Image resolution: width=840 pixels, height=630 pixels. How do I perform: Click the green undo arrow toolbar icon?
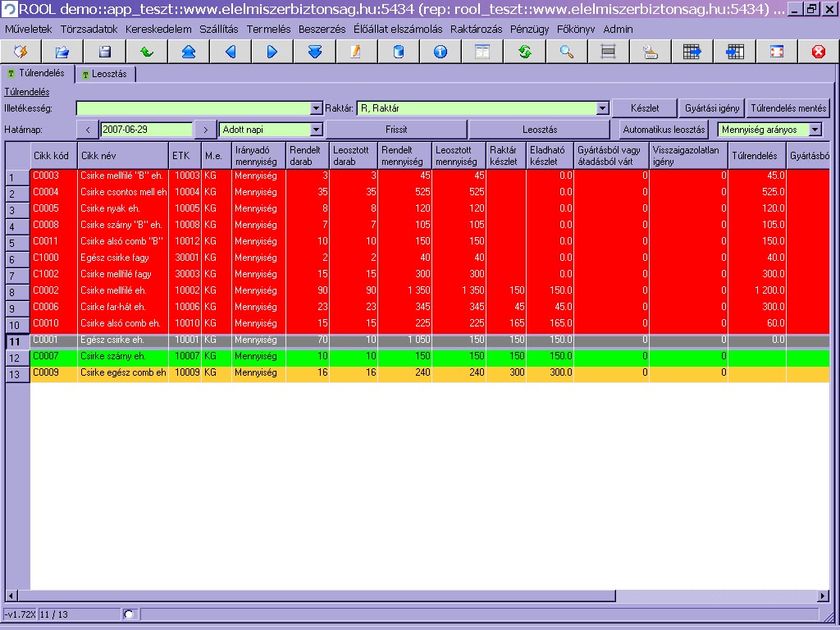147,52
